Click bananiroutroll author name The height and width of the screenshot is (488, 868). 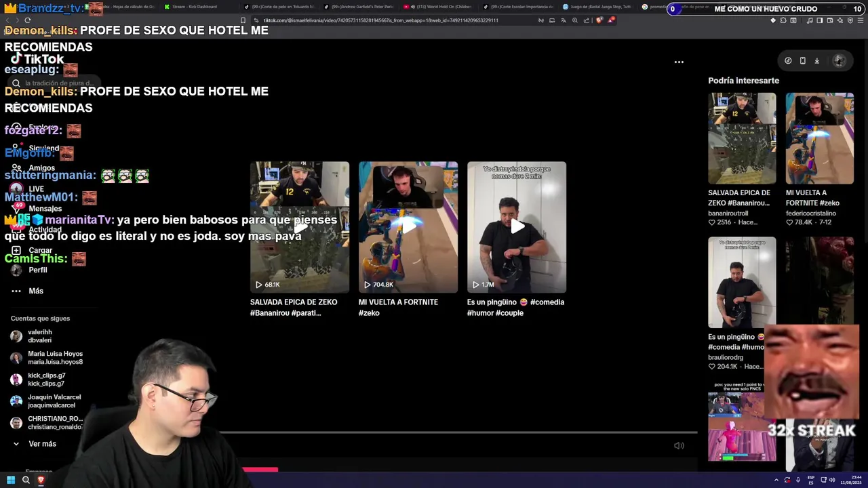(728, 213)
